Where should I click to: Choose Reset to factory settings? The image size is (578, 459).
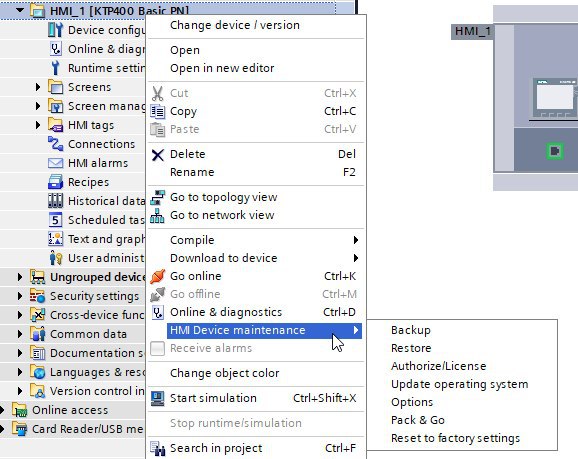[456, 438]
